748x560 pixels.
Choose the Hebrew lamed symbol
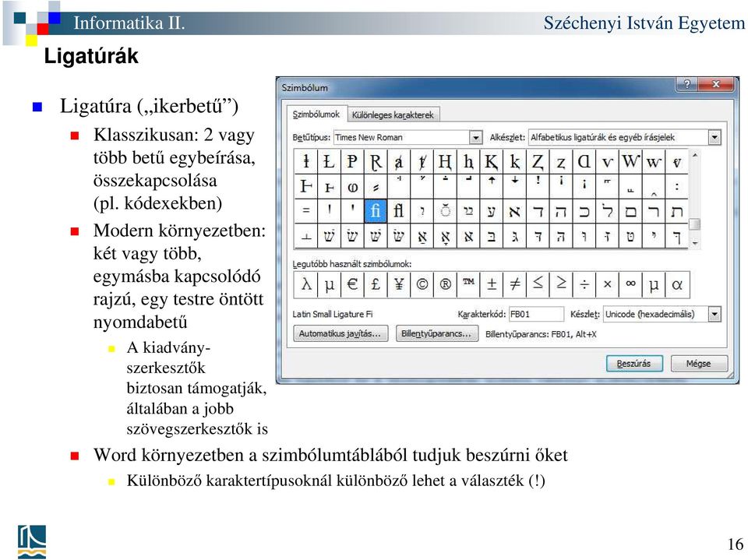(x=607, y=211)
